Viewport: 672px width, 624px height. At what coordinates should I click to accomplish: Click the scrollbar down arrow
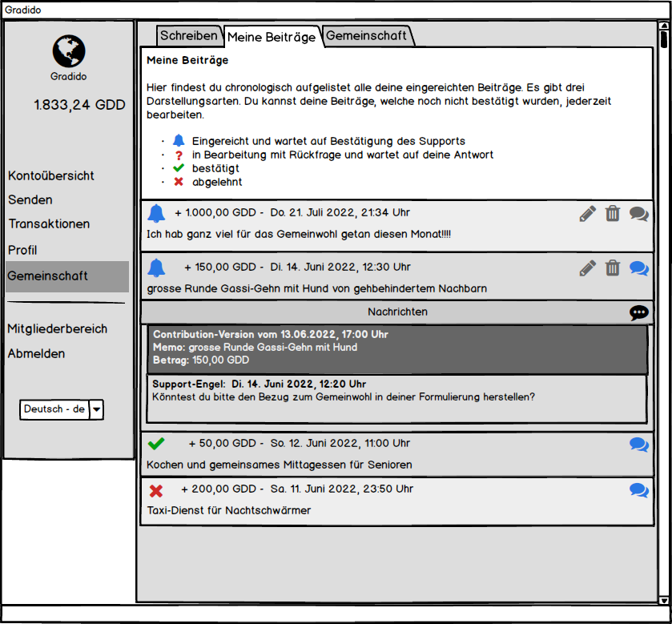[x=663, y=600]
